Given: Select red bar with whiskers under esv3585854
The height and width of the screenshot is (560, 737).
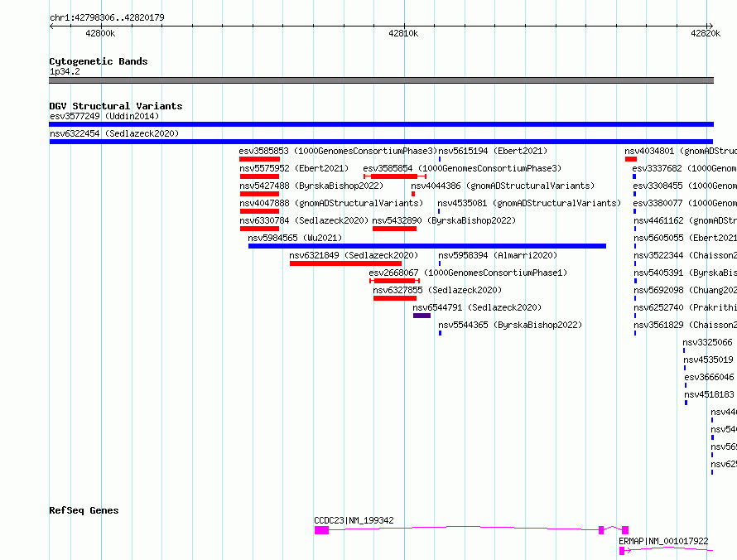Looking at the screenshot, I should pyautogui.click(x=395, y=176).
